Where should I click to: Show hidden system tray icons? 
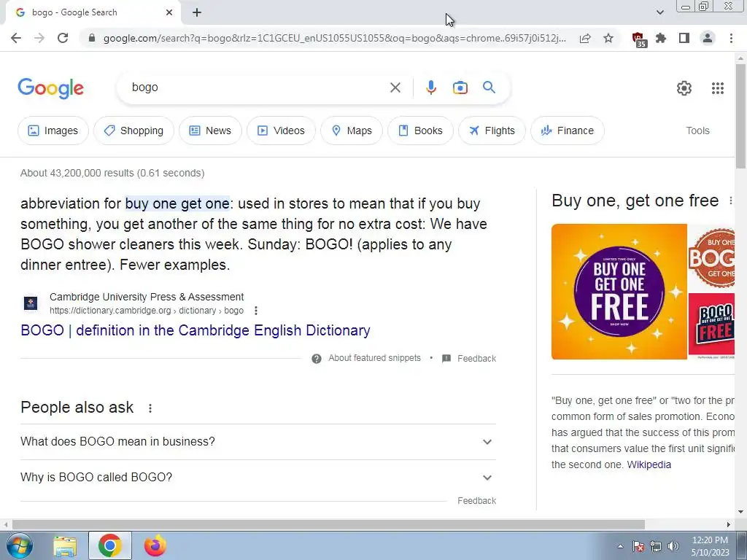pos(620,546)
